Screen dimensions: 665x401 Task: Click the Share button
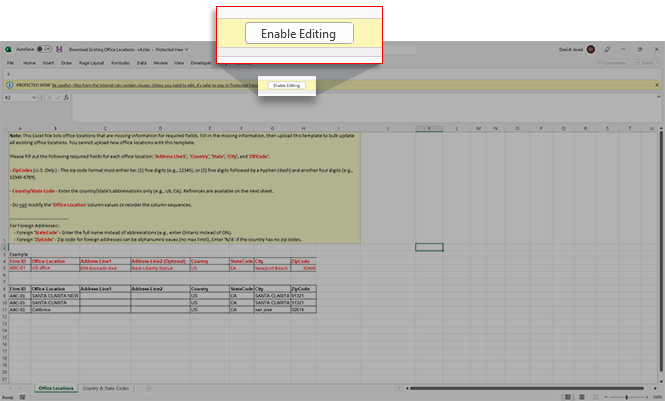(644, 63)
